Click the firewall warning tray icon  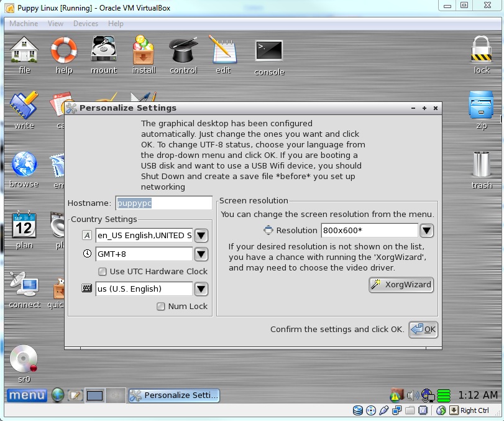tap(396, 396)
